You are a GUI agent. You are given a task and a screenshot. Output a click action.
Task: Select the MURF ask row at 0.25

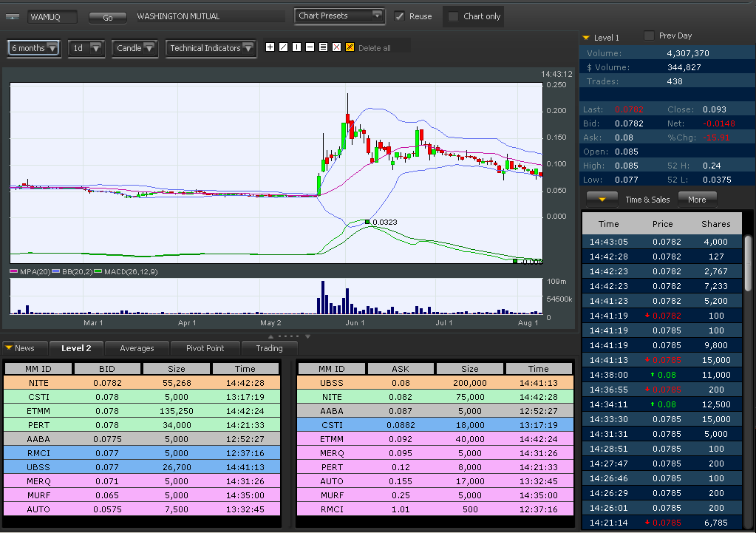[x=435, y=495]
